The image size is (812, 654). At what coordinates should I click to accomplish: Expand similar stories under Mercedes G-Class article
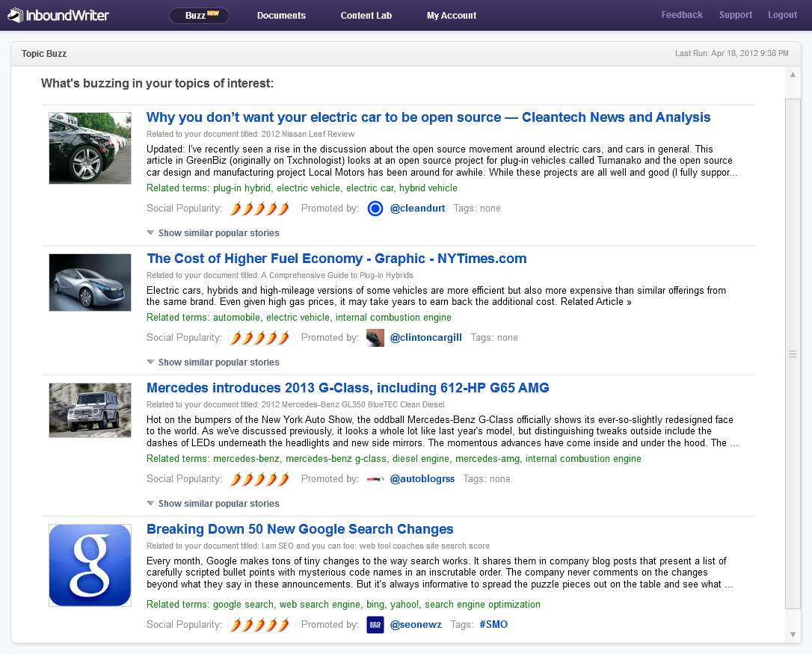click(213, 504)
